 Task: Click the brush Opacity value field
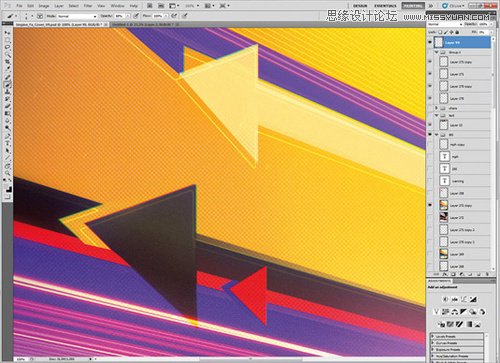coord(120,16)
